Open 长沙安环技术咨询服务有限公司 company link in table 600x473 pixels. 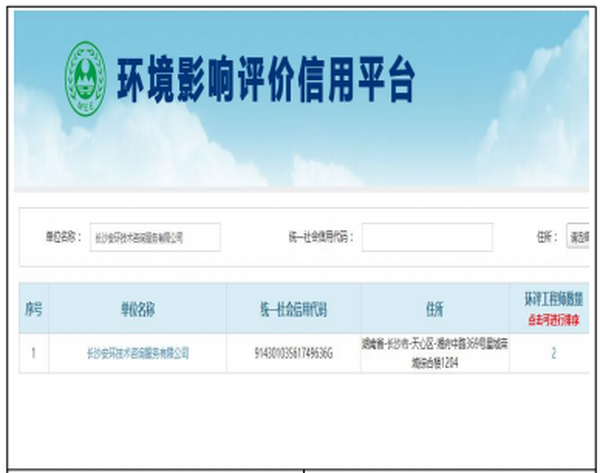(x=137, y=353)
